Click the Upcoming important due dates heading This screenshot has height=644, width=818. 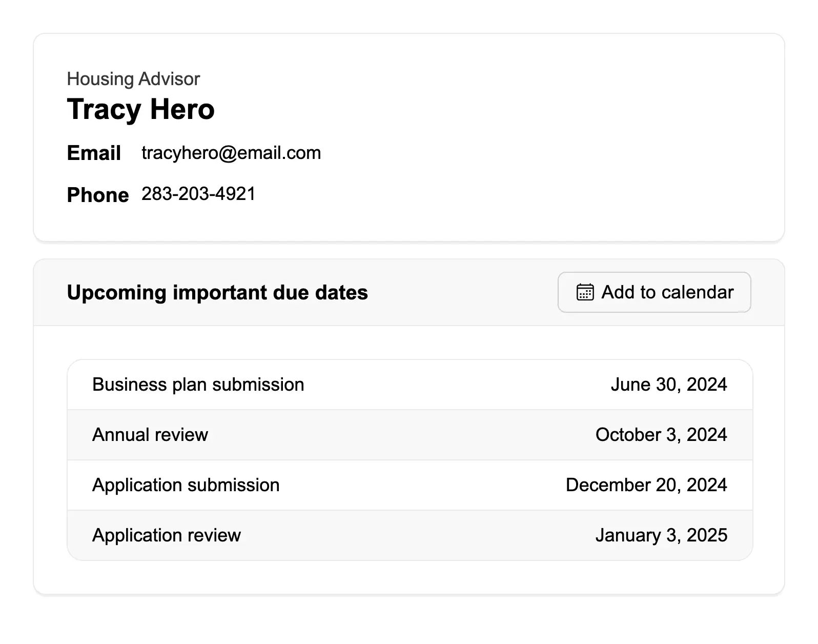217,293
